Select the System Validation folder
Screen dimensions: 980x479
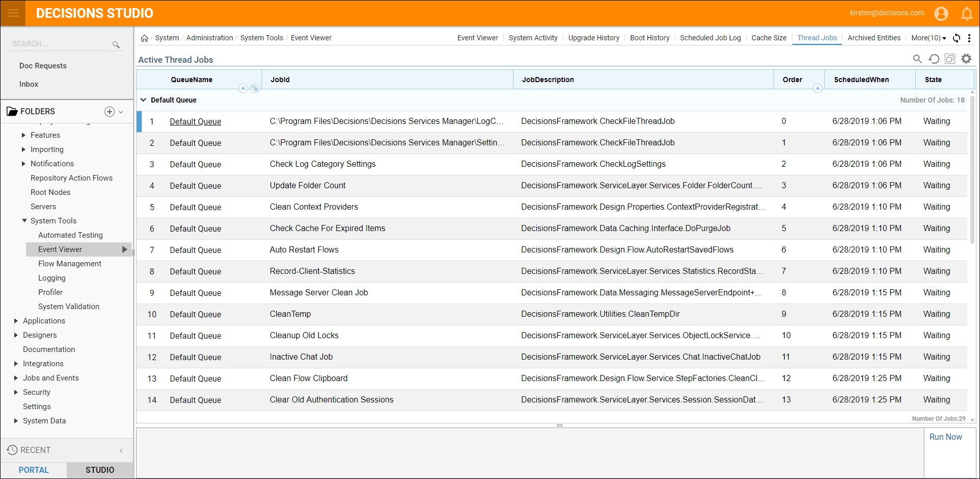click(x=69, y=307)
